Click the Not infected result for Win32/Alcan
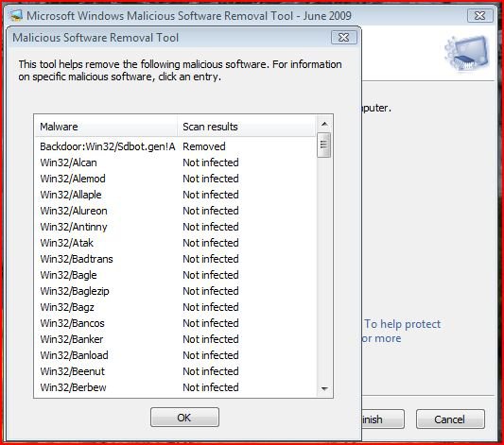 click(x=211, y=163)
